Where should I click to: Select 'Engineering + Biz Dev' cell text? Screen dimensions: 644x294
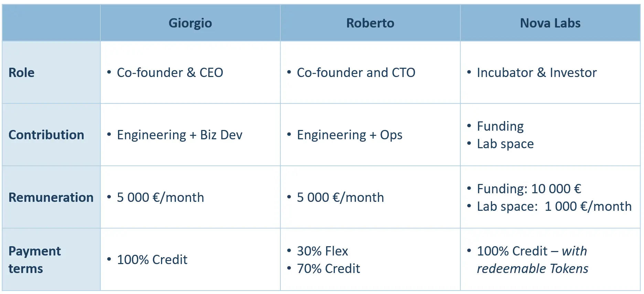coord(180,135)
